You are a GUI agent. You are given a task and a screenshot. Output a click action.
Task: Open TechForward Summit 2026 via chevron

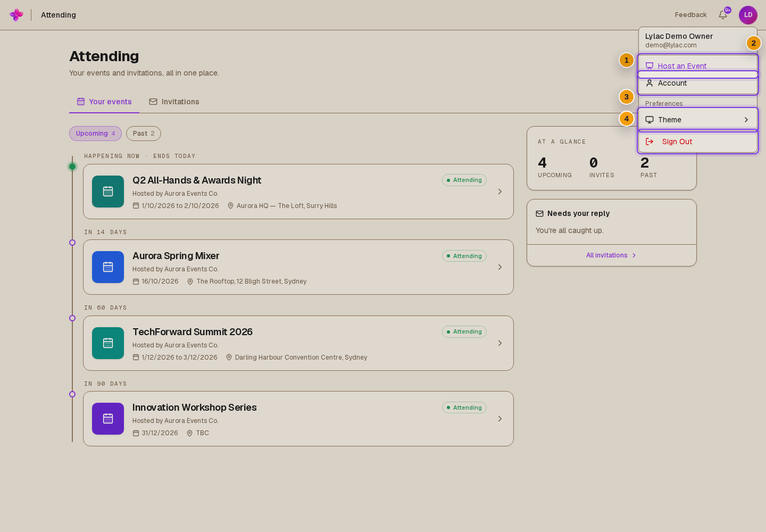coord(500,343)
